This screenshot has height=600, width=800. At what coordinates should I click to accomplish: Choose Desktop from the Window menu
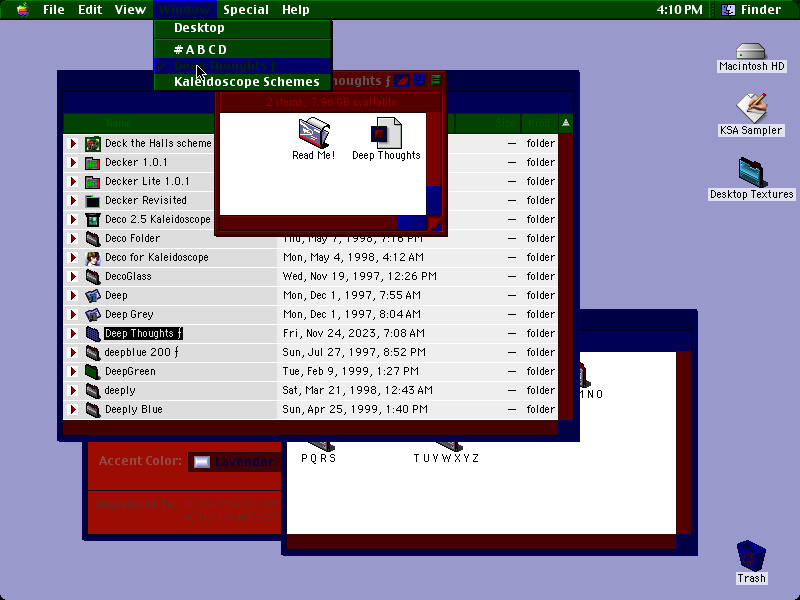click(243, 28)
